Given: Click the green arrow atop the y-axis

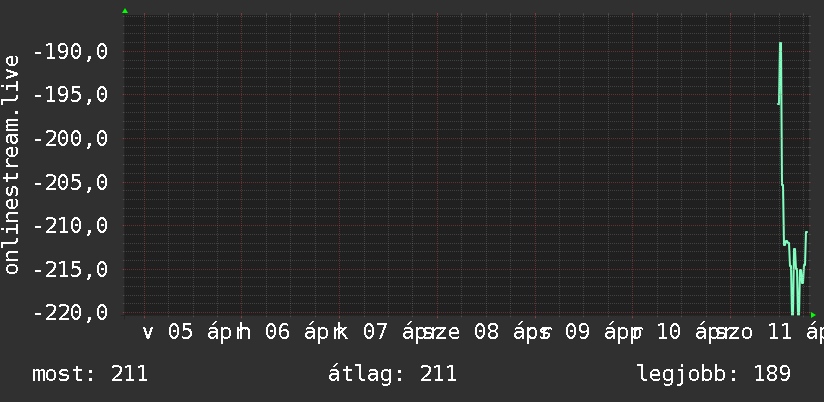Looking at the screenshot, I should (125, 11).
